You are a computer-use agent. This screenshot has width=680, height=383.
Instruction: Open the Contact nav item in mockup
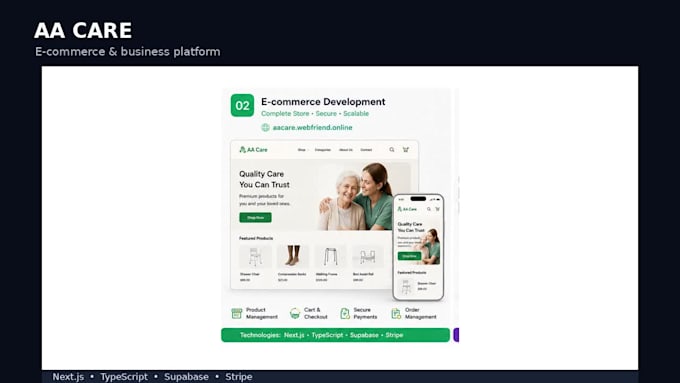(x=366, y=150)
